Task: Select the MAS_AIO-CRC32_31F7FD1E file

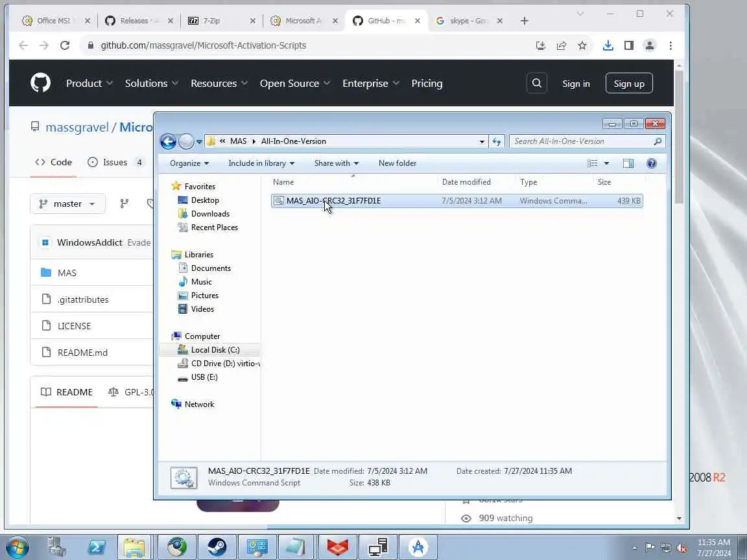Action: pyautogui.click(x=457, y=200)
